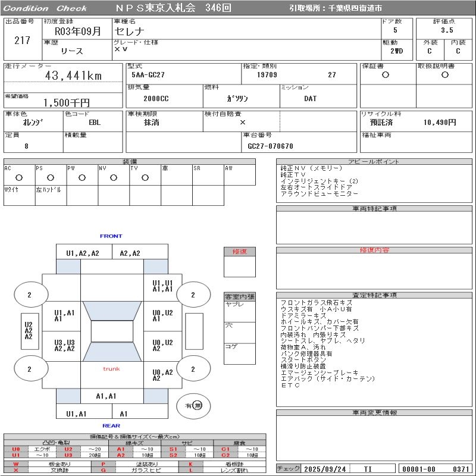Image resolution: width=476 pixels, height=476 pixels.
Task: Select recycle fee 10,490円
Action: click(440, 123)
